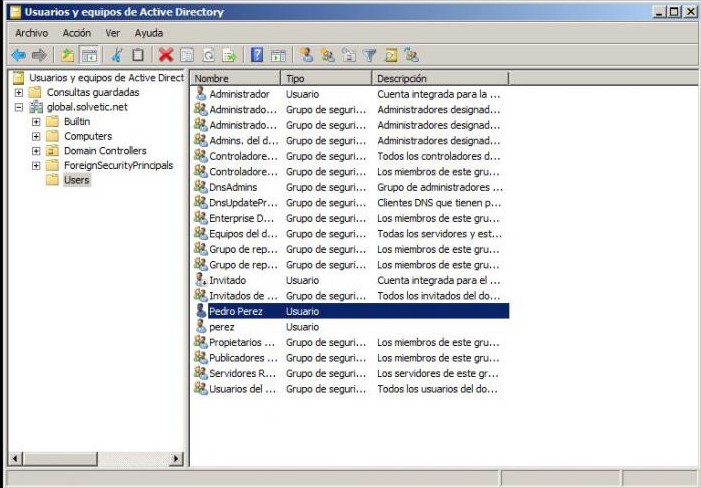Select the 'DnsUpdatePr…' group row
The height and width of the screenshot is (488, 701).
[x=351, y=202]
